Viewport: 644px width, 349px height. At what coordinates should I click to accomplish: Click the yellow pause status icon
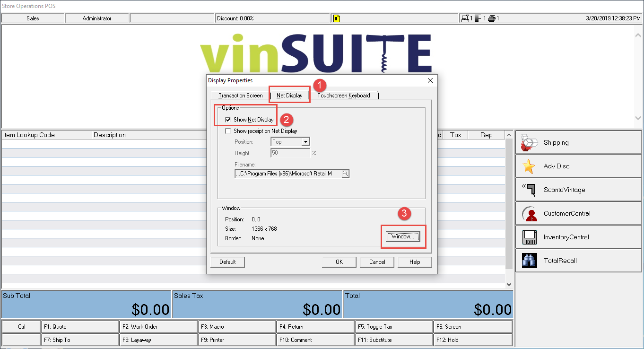pyautogui.click(x=336, y=18)
